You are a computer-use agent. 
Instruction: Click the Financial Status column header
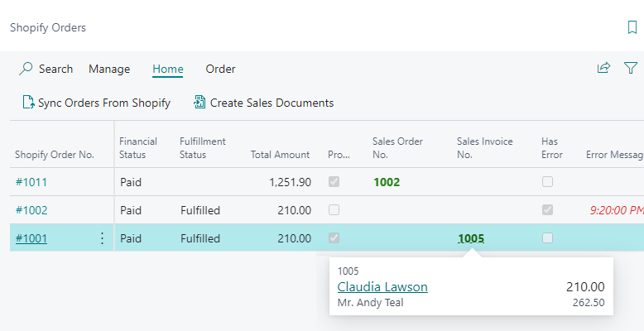(138, 148)
